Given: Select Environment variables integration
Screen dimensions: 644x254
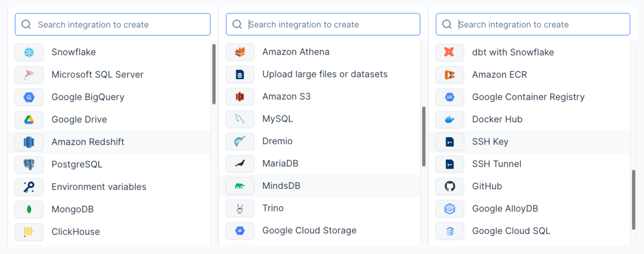Looking at the screenshot, I should pos(99,186).
